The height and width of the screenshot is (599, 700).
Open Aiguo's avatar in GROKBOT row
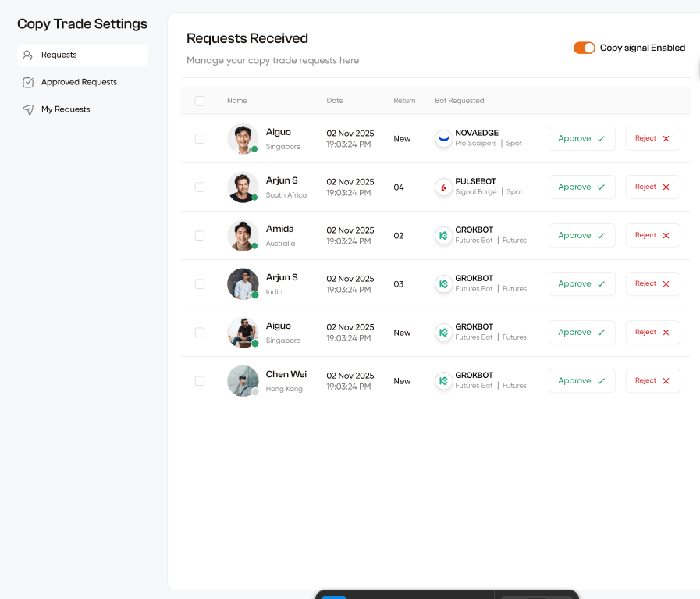click(243, 333)
